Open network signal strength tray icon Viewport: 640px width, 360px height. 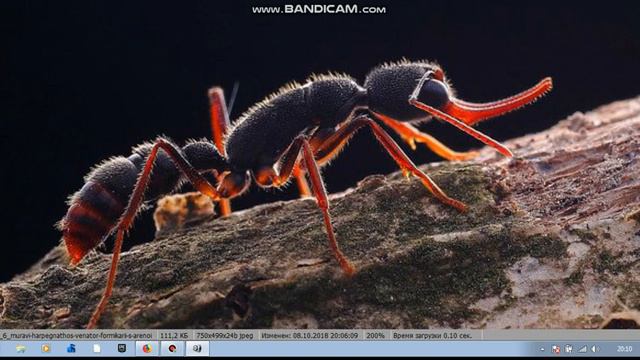coord(582,349)
